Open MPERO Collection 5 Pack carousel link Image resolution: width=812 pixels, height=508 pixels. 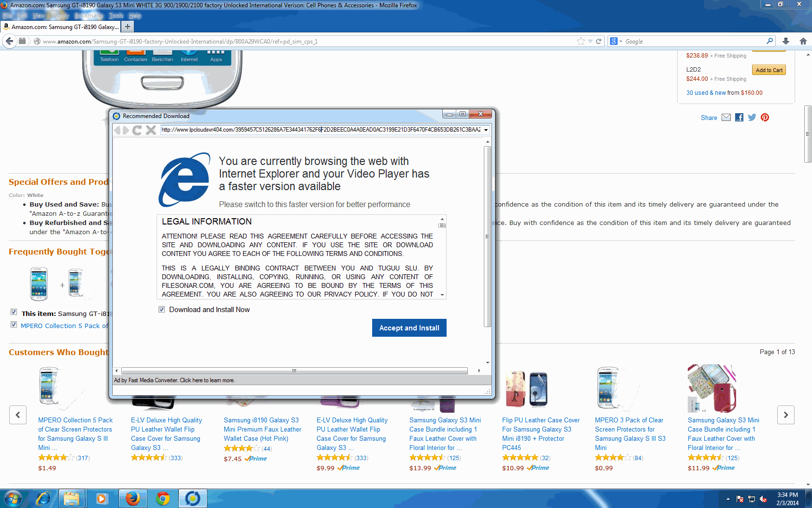(75, 434)
